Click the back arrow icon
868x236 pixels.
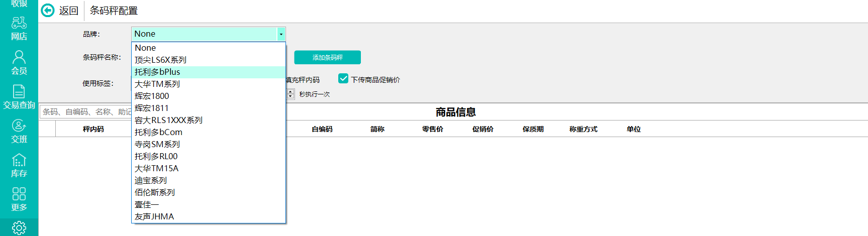(x=48, y=11)
